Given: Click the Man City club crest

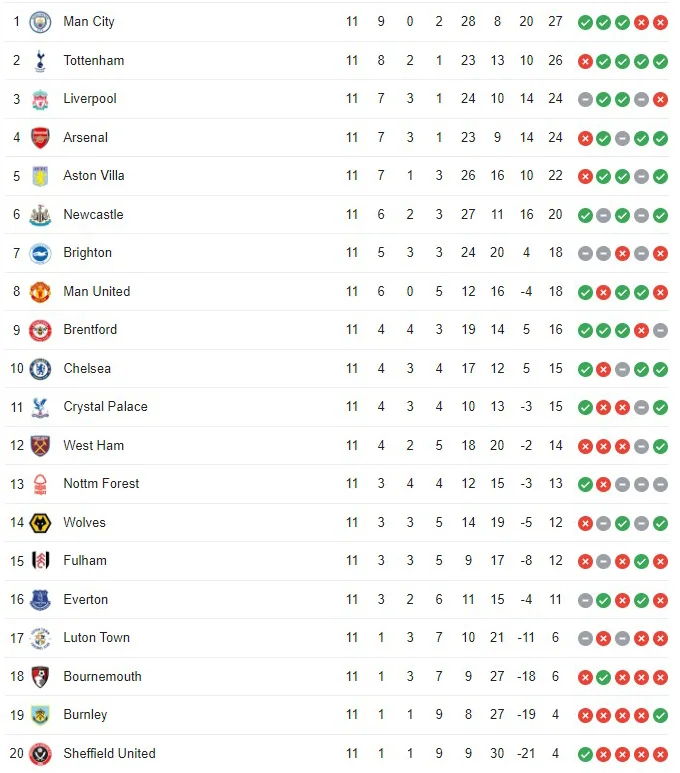Looking at the screenshot, I should click(40, 22).
